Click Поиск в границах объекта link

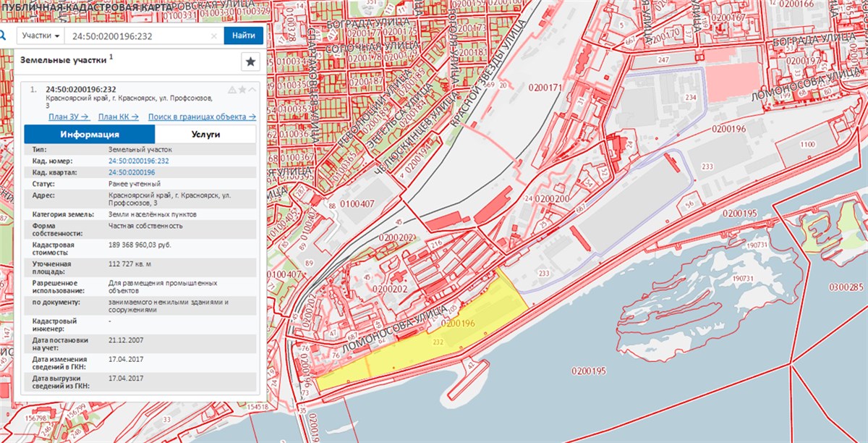[202, 117]
